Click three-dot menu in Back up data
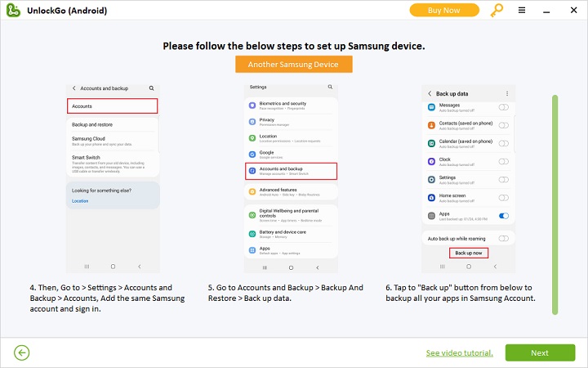The height and width of the screenshot is (368, 588). (507, 93)
